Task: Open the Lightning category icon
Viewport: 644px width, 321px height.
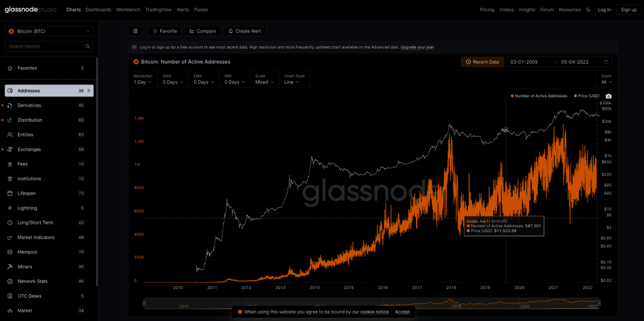Action: click(x=10, y=208)
